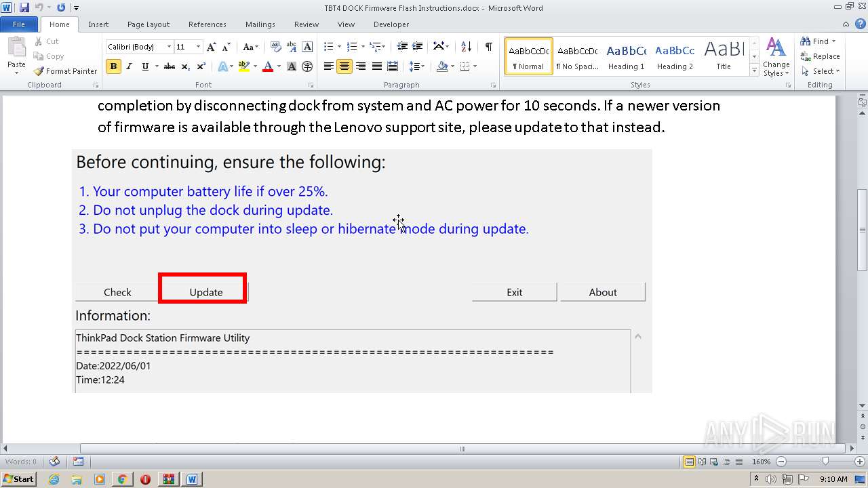
Task: Apply the Title style
Action: [724, 56]
